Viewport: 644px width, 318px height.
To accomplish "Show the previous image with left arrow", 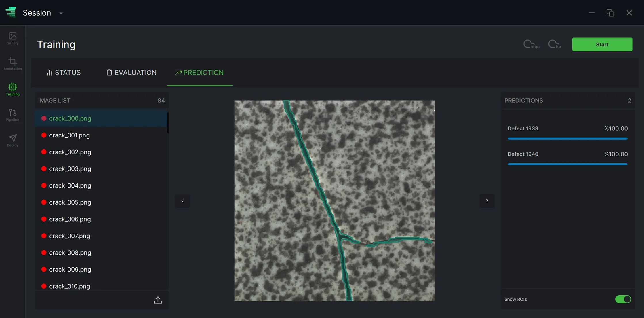I will click(x=182, y=201).
